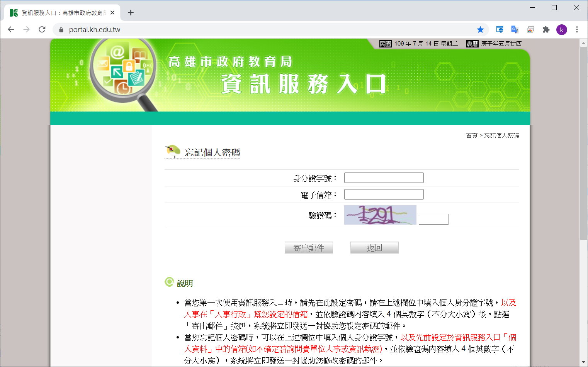Viewport: 588px width, 367px height.
Task: Open the Chrome extensions puzzle icon
Action: pos(546,29)
